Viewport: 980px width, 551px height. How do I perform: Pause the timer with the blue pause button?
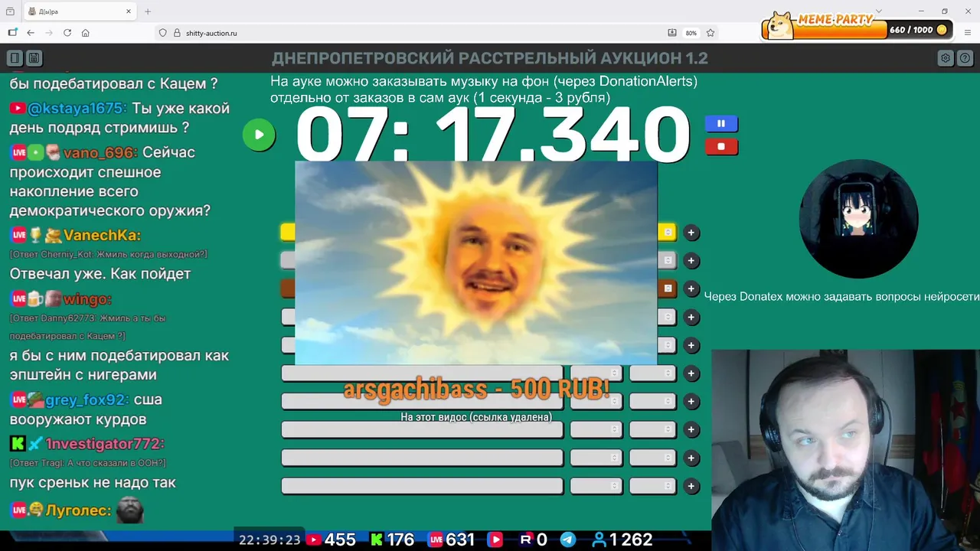(x=721, y=123)
